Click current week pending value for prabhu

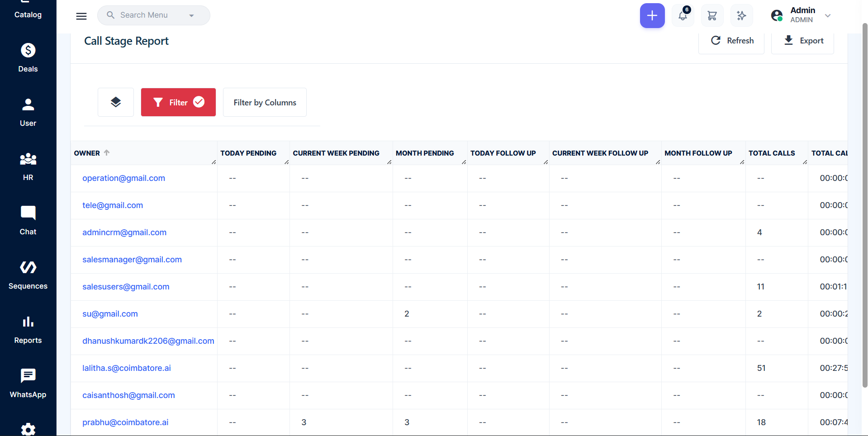(304, 422)
